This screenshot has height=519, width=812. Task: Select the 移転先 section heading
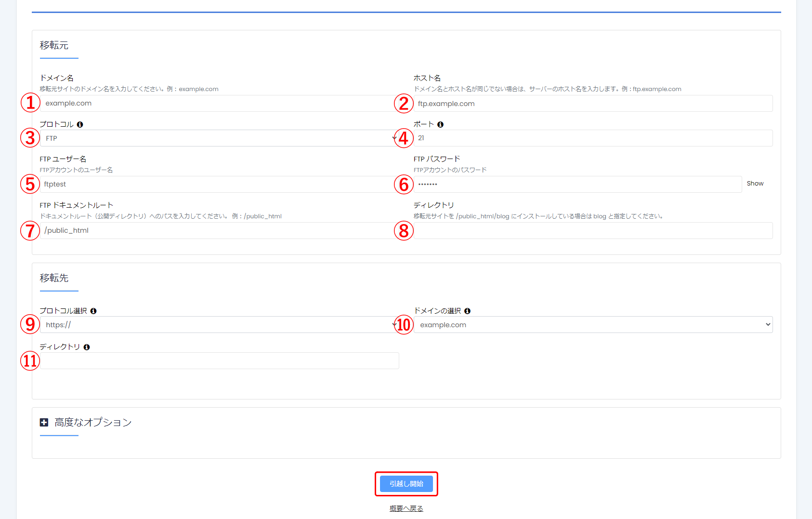tap(54, 278)
